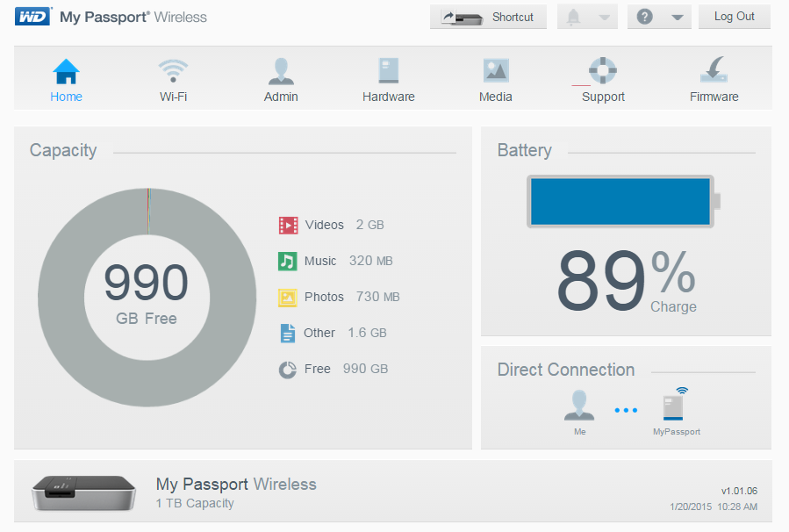Open the Media section
Viewport: 789px width, 532px height.
point(495,70)
